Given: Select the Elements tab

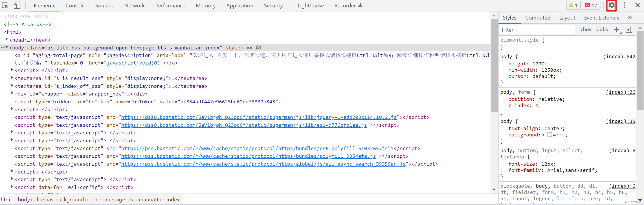Looking at the screenshot, I should pos(44,5).
